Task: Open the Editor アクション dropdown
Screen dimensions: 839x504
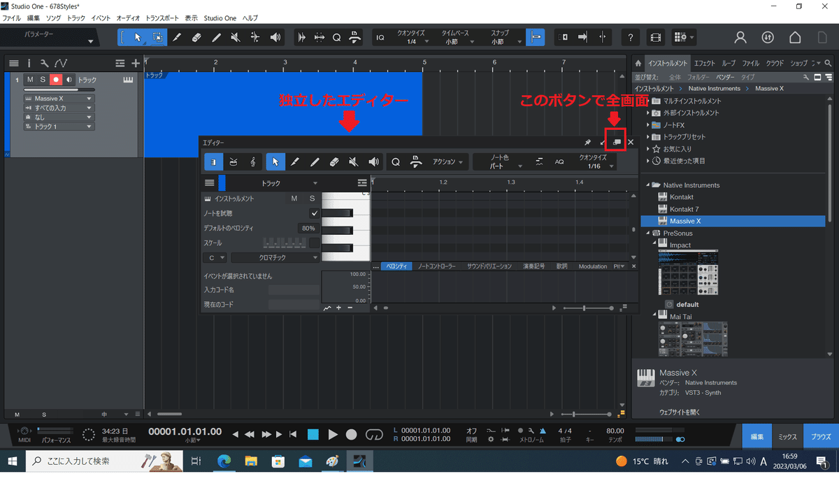Action: tap(447, 161)
